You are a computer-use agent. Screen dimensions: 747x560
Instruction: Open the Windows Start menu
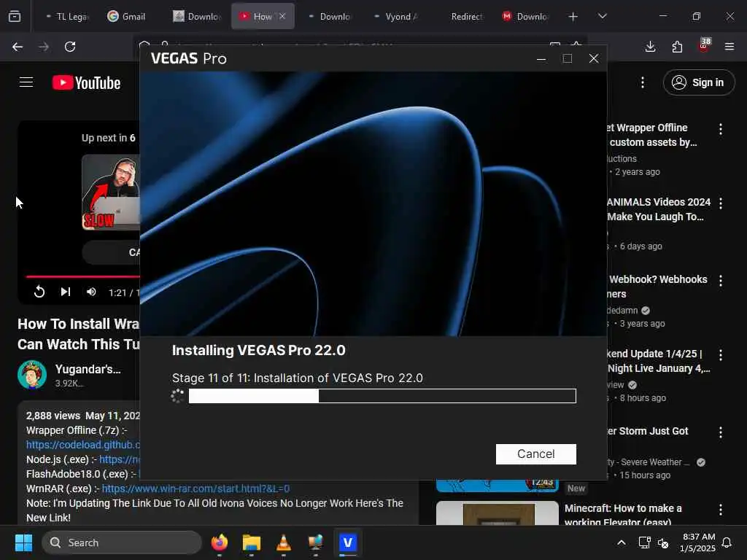tap(23, 542)
